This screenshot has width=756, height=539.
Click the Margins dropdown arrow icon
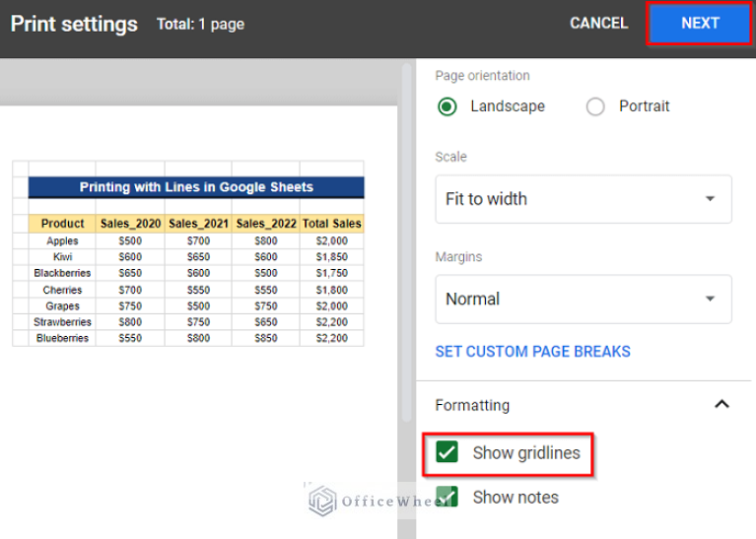[x=710, y=300]
